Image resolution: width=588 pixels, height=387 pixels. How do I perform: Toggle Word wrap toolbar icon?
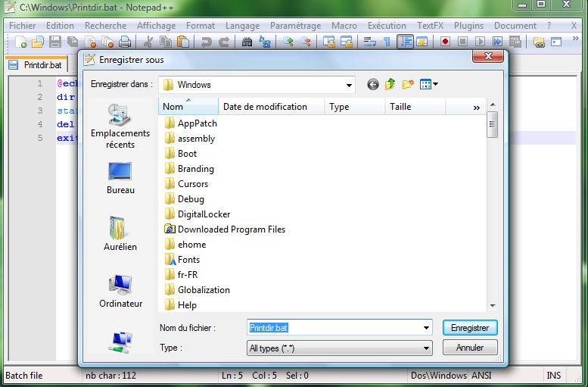[369, 42]
